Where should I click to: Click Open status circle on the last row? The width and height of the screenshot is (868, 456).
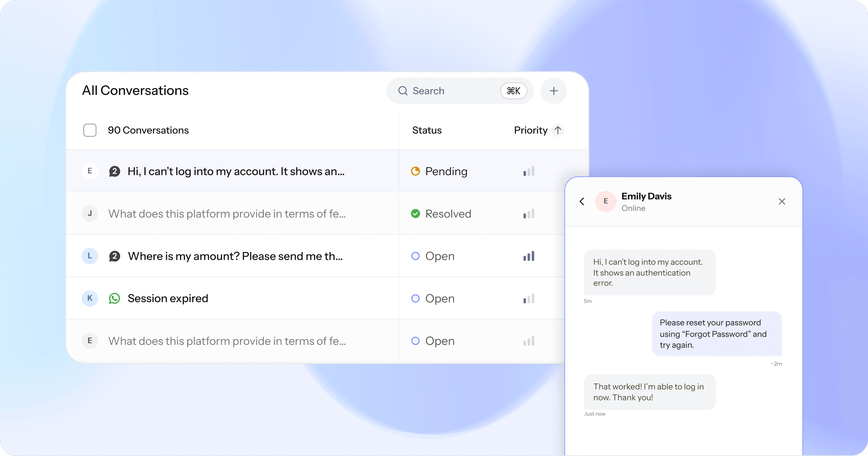tap(415, 340)
